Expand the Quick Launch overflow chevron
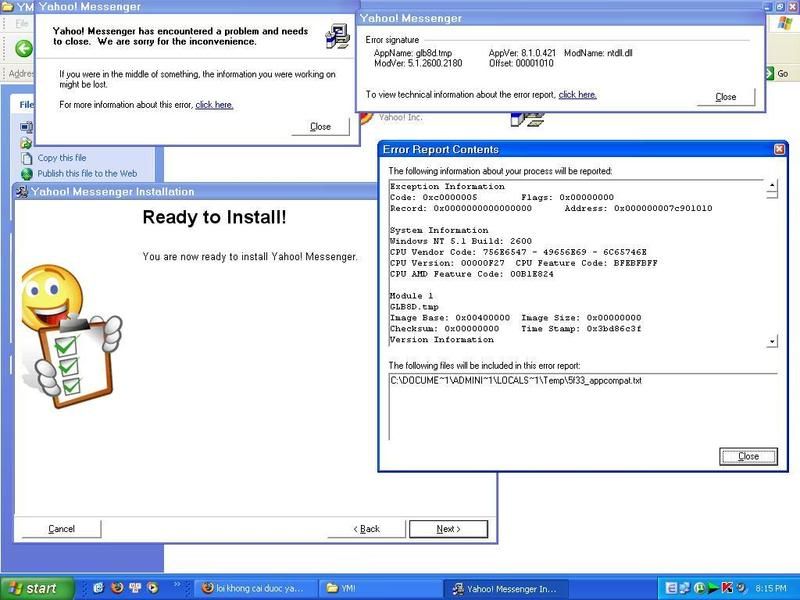 click(x=177, y=584)
